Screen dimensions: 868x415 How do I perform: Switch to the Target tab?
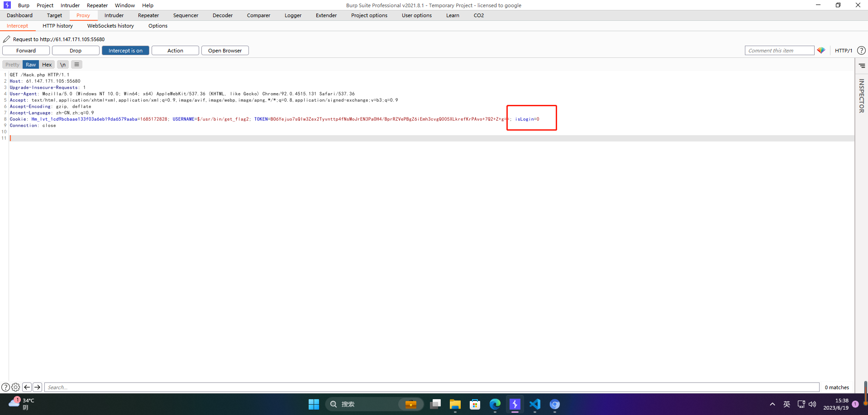tap(54, 15)
